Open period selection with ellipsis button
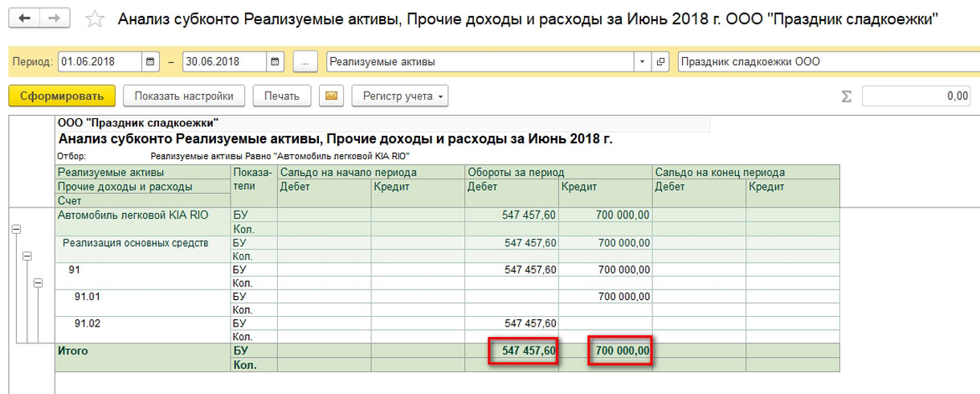The width and height of the screenshot is (980, 394). (x=305, y=61)
